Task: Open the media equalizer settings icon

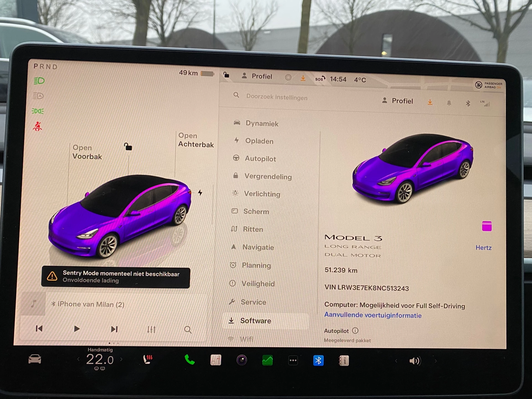Action: [x=151, y=329]
